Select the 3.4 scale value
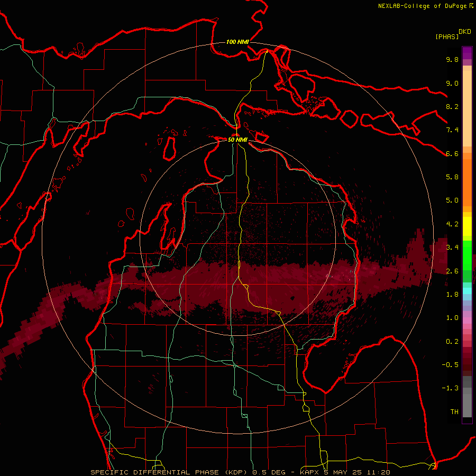 pyautogui.click(x=452, y=247)
